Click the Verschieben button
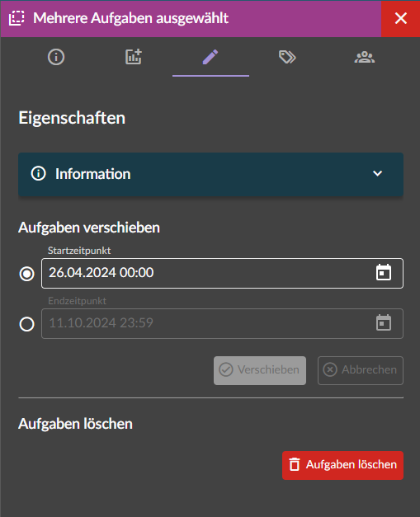Screen dimensions: 420x517 (x=260, y=370)
